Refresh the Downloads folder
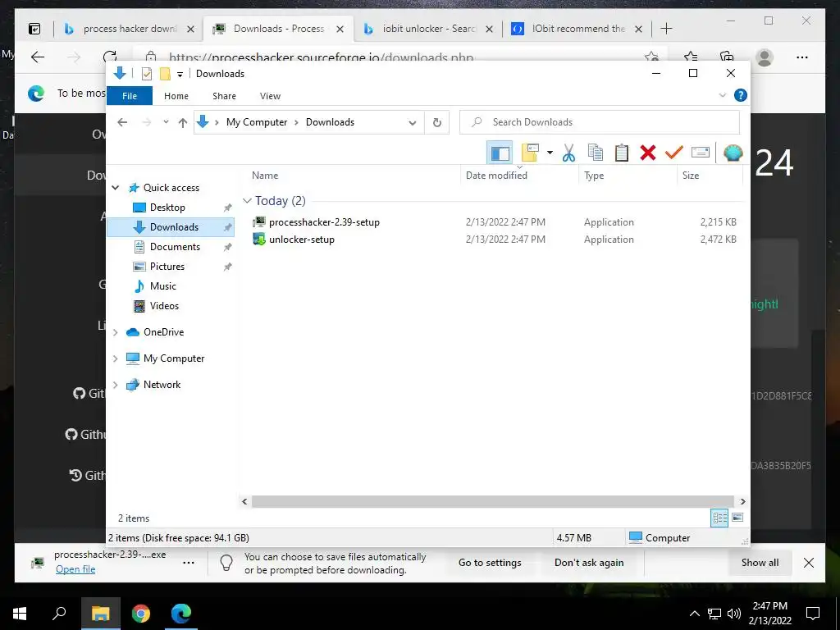Viewport: 840px width, 630px height. (x=436, y=123)
